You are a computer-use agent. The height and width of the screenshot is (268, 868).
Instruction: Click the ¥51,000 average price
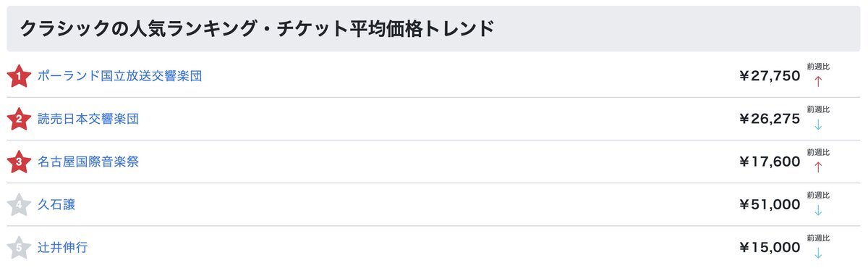pos(769,204)
